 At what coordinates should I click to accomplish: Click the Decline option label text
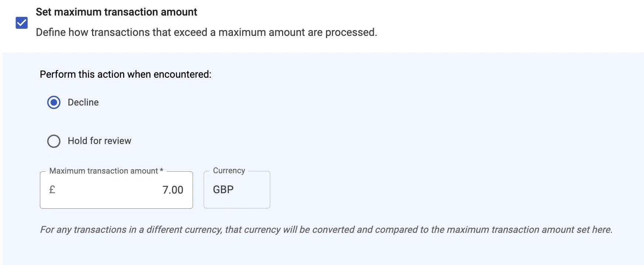coord(83,103)
